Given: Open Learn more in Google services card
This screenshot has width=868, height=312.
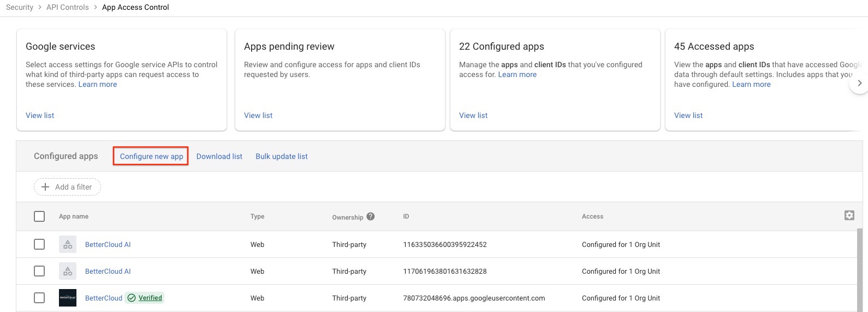Looking at the screenshot, I should [x=98, y=84].
